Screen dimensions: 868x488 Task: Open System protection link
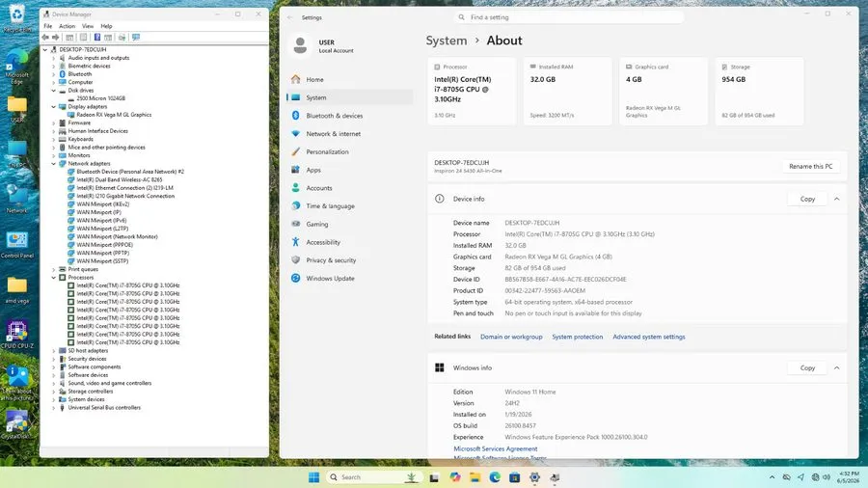(x=578, y=337)
